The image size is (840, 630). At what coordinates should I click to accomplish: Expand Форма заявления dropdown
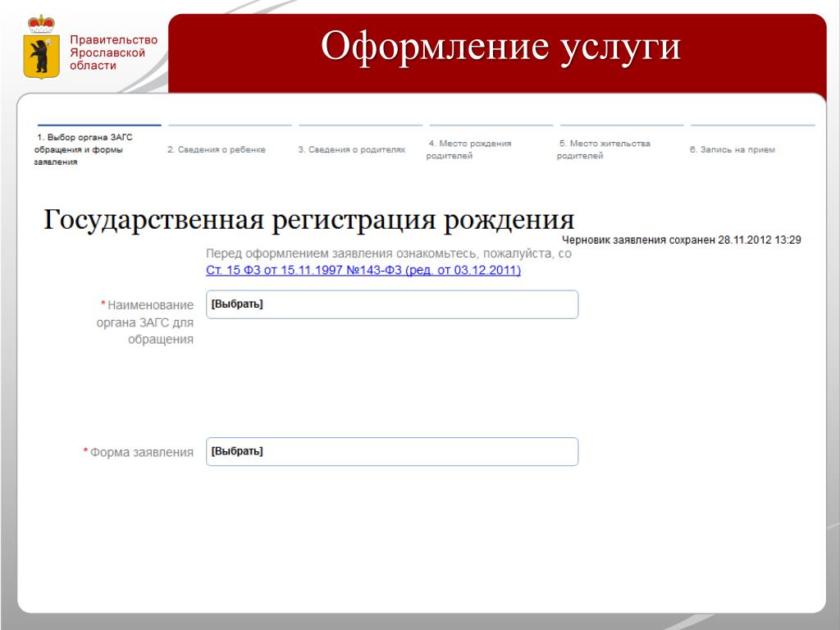(x=392, y=452)
